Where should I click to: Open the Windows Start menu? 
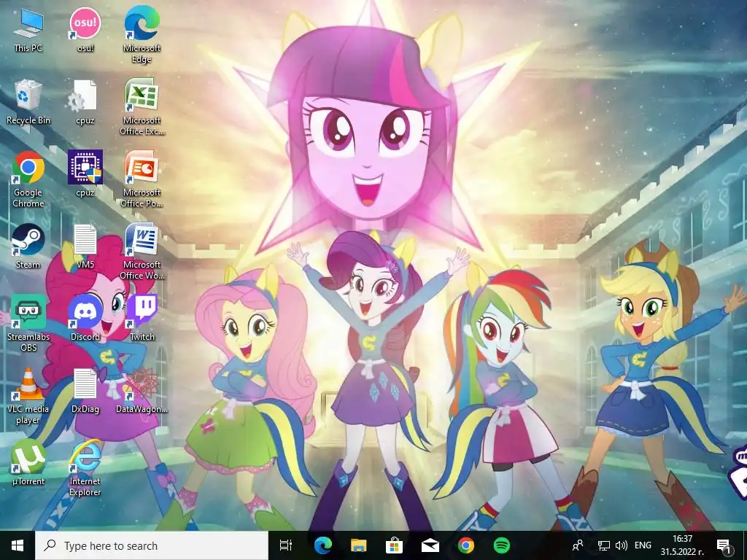click(x=18, y=545)
